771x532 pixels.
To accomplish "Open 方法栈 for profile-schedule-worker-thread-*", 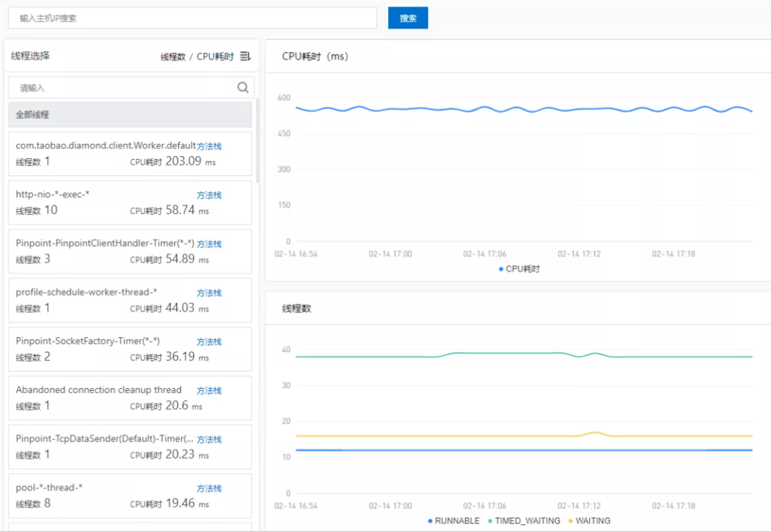I will click(x=209, y=293).
